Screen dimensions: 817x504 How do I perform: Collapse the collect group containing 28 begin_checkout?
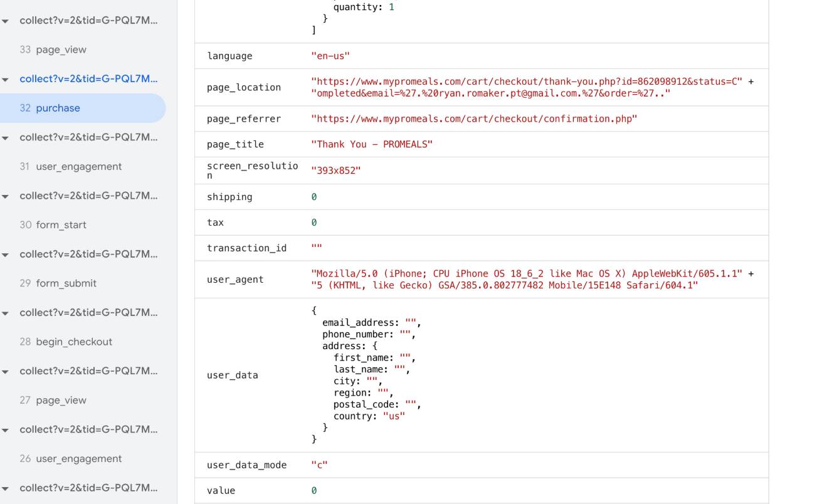pyautogui.click(x=6, y=312)
